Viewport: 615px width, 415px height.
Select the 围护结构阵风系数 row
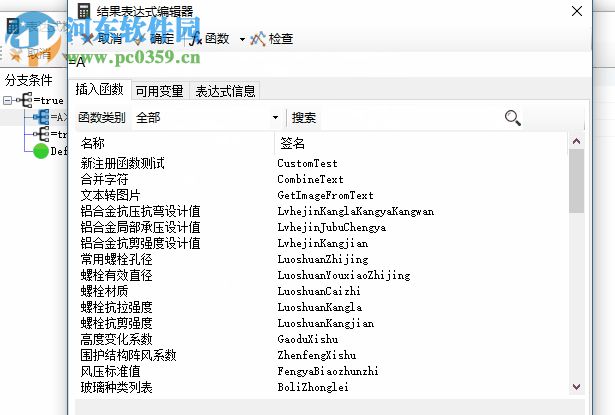tap(322, 355)
